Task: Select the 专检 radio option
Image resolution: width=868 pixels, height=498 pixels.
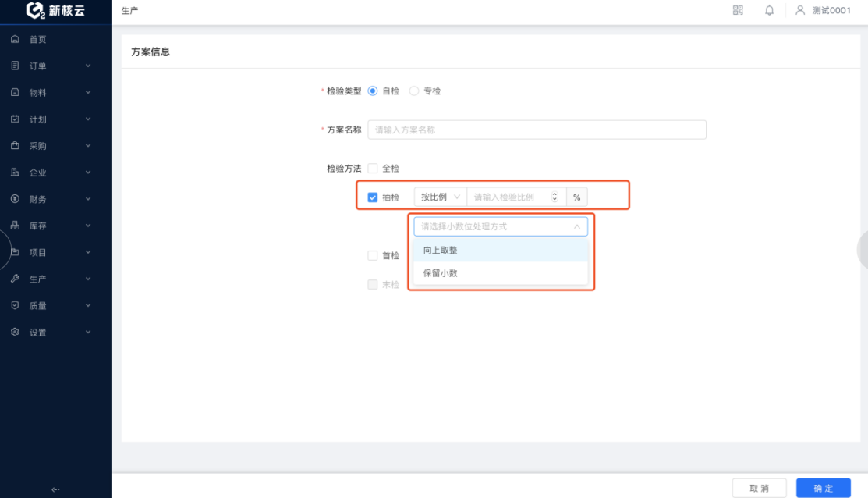Action: point(414,91)
